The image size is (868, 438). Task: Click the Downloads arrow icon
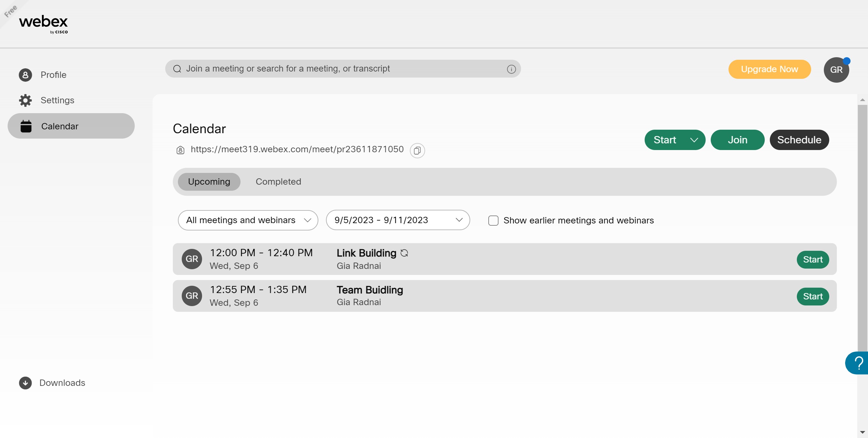point(25,383)
